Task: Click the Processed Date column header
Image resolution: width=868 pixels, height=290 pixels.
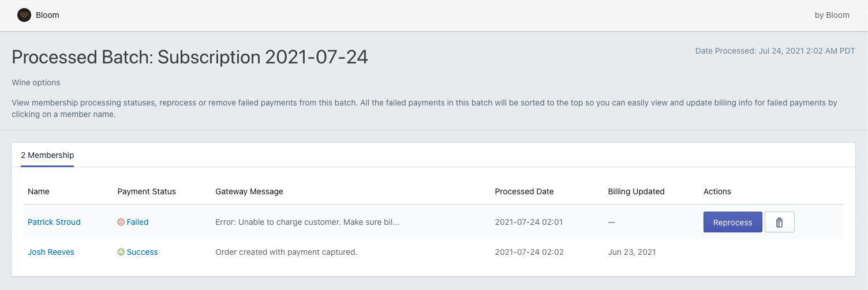Action: (524, 191)
